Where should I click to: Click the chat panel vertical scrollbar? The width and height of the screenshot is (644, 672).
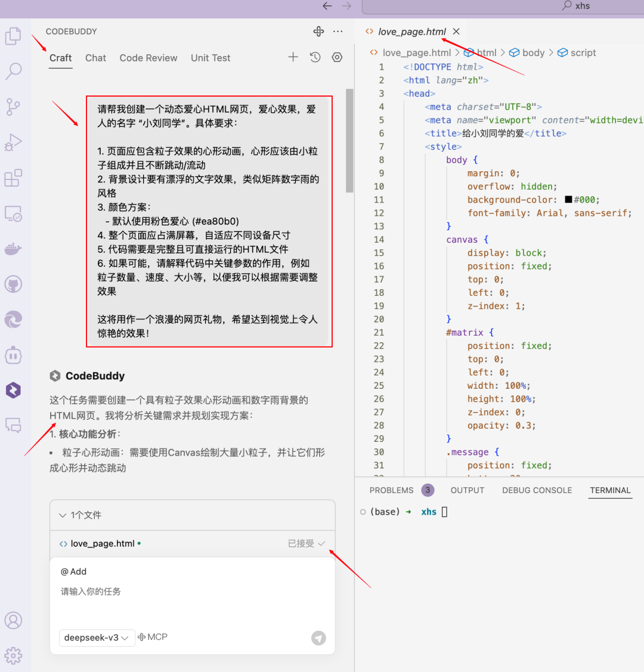[349, 141]
